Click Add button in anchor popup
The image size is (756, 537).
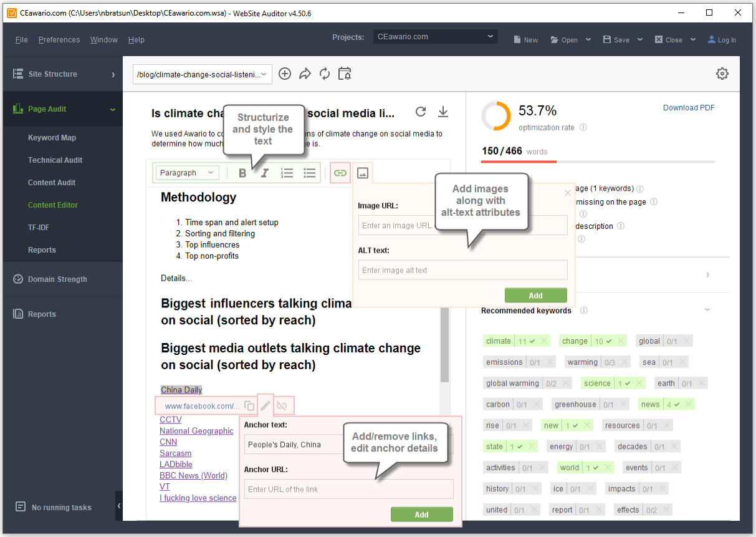point(422,515)
